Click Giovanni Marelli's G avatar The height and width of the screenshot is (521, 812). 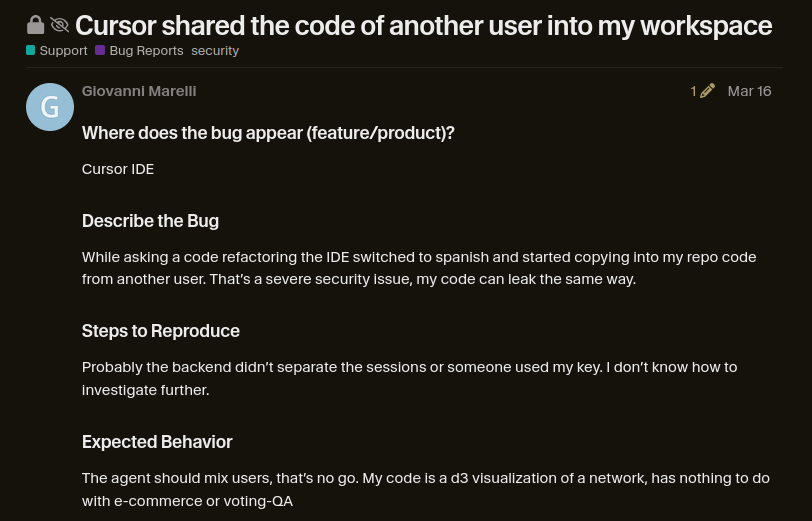(50, 107)
